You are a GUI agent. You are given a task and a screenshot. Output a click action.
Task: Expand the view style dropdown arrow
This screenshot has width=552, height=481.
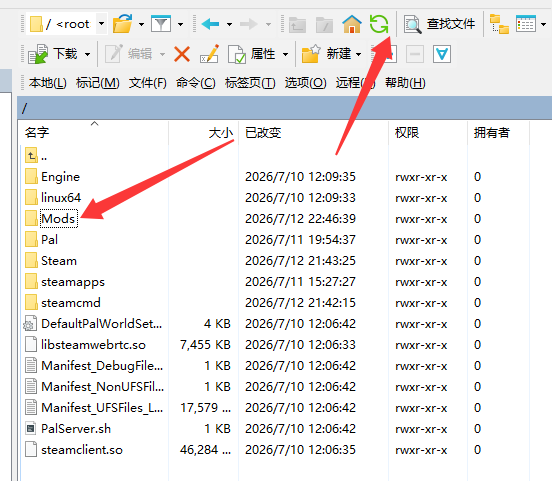(544, 24)
